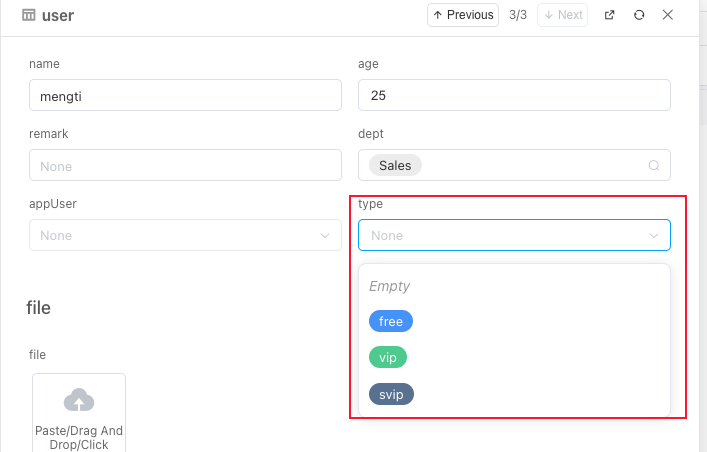Refresh the user record
The image size is (707, 452).
(639, 15)
